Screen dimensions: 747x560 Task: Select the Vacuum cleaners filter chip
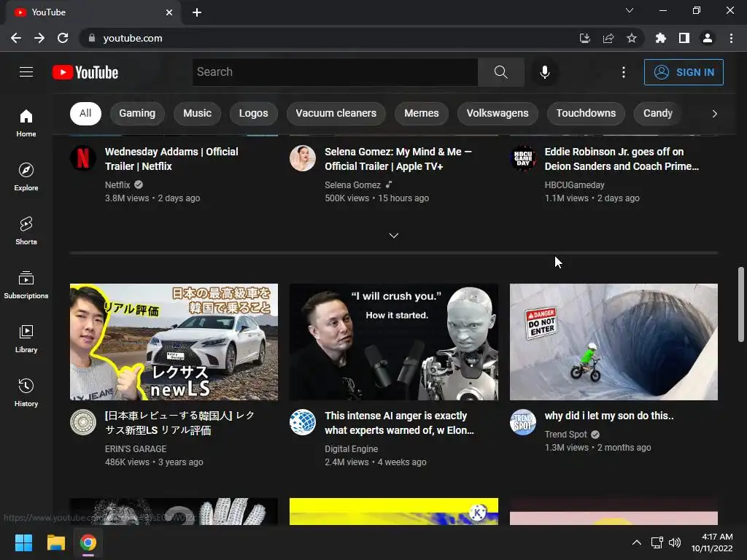coord(336,113)
